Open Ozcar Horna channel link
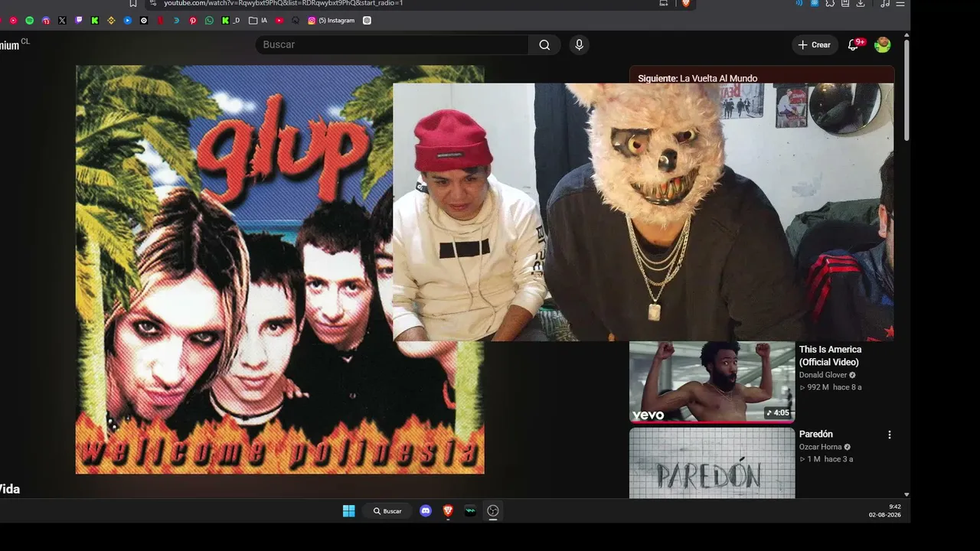 click(x=820, y=447)
